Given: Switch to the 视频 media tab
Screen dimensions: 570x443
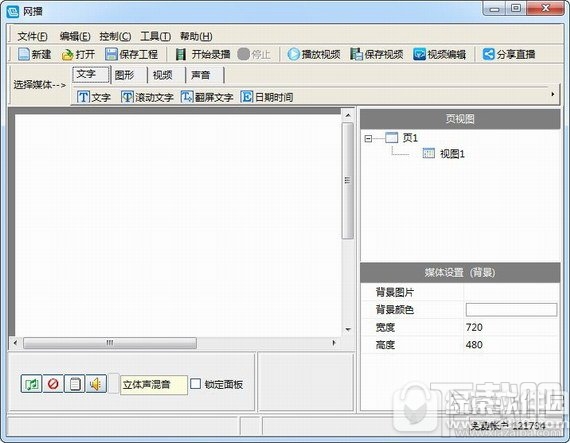Looking at the screenshot, I should point(163,75).
